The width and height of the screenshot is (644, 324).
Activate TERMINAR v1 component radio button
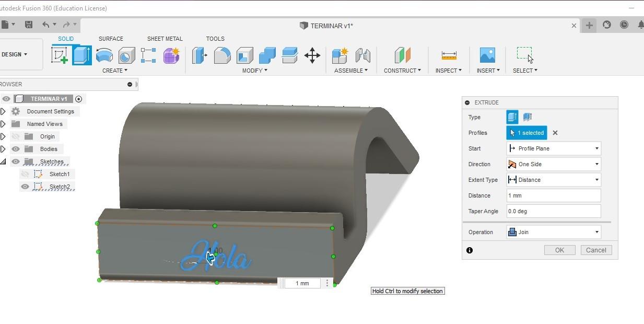point(79,99)
